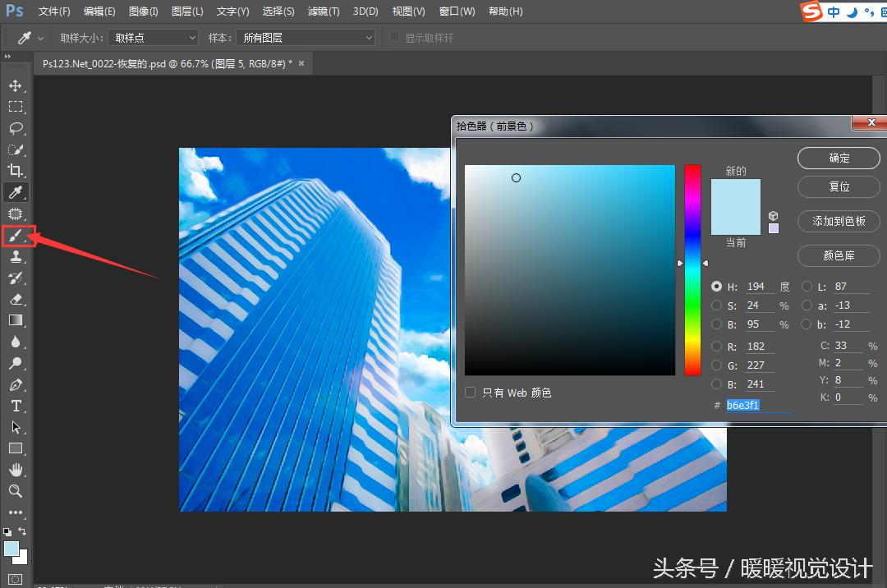The width and height of the screenshot is (887, 588).
Task: Select the Crop tool
Action: pos(16,171)
